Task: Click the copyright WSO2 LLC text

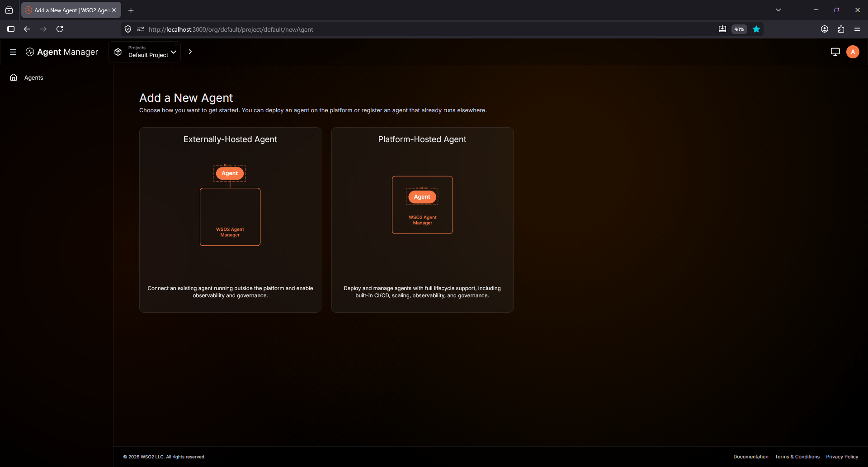Action: (164, 457)
